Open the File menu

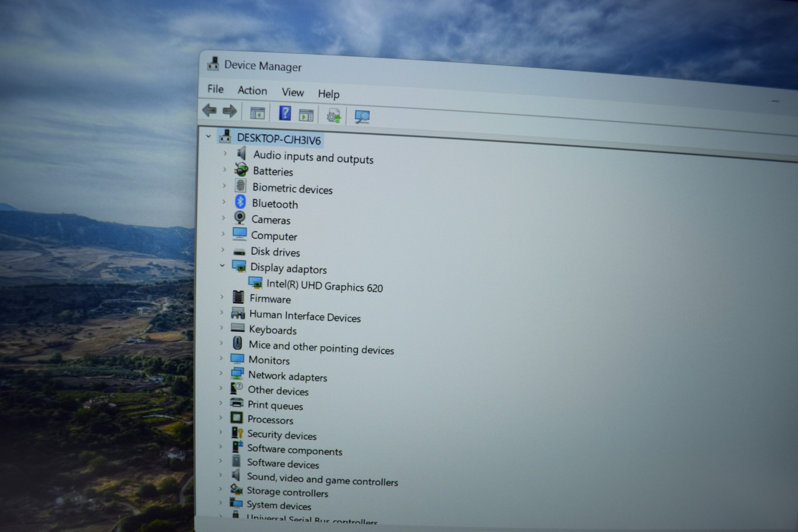click(215, 89)
